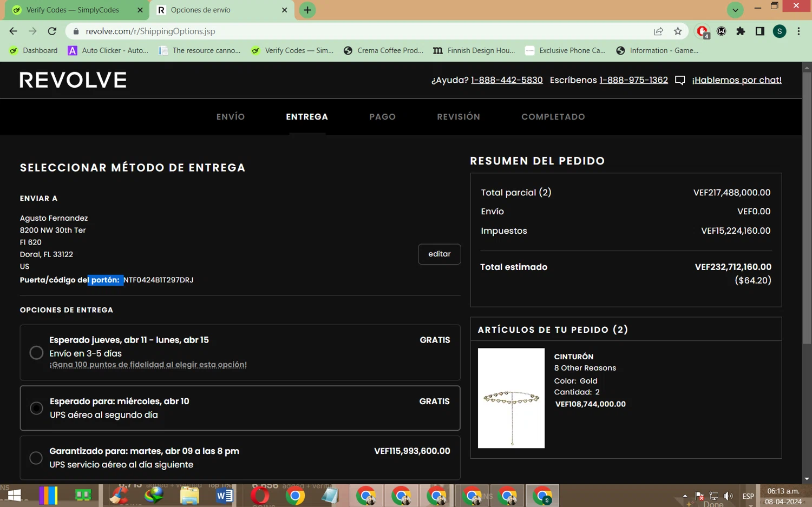Open ¡Hablemos por chat! link
This screenshot has width=812, height=507.
click(737, 80)
